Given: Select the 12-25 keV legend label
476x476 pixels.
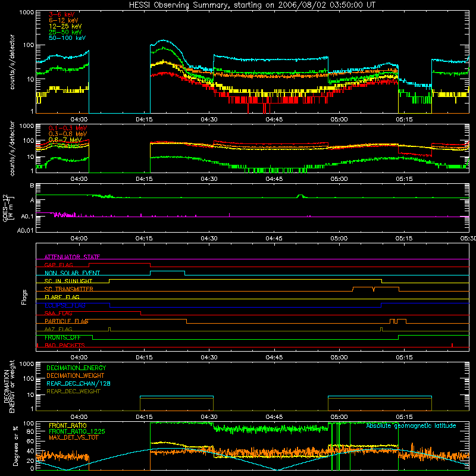Looking at the screenshot, I should (65, 26).
